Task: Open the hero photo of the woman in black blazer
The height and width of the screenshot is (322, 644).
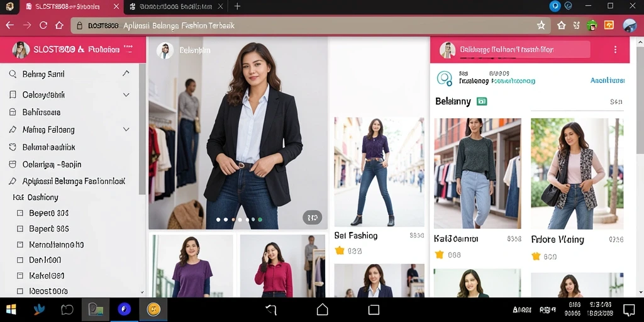Action: 238,133
